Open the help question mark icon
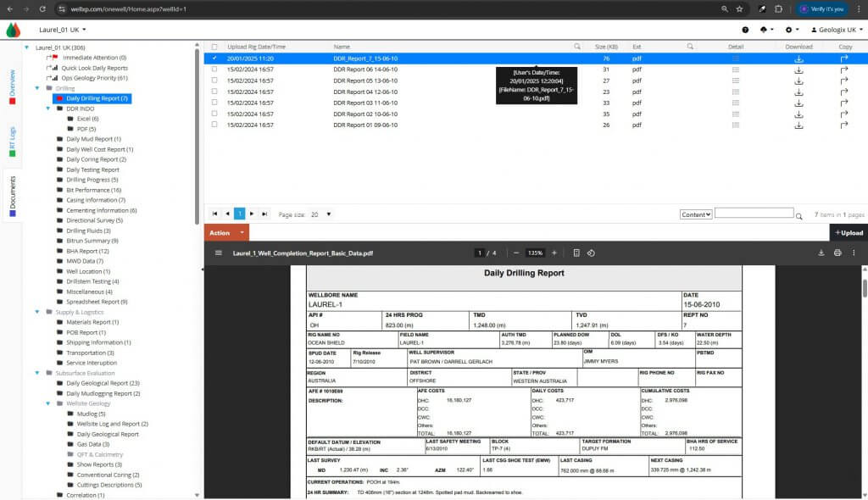The image size is (868, 500). [x=745, y=30]
